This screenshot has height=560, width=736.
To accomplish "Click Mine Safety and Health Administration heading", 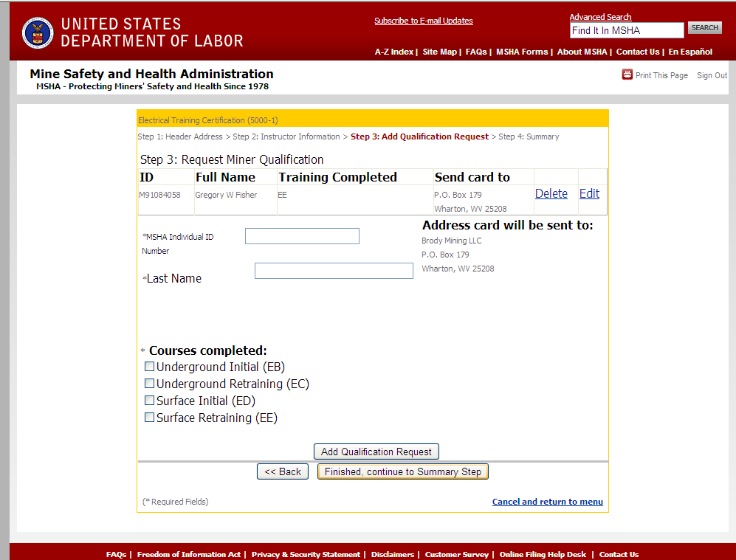I will point(151,74).
